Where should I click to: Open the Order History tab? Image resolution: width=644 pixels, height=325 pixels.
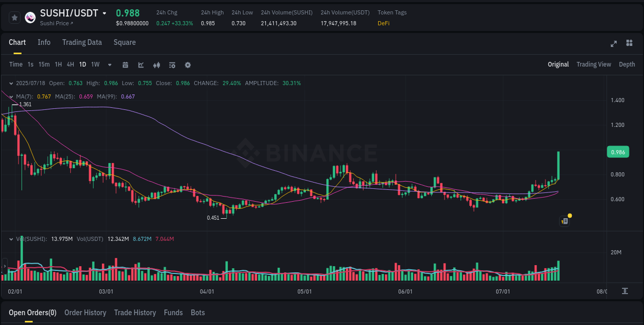pos(86,313)
